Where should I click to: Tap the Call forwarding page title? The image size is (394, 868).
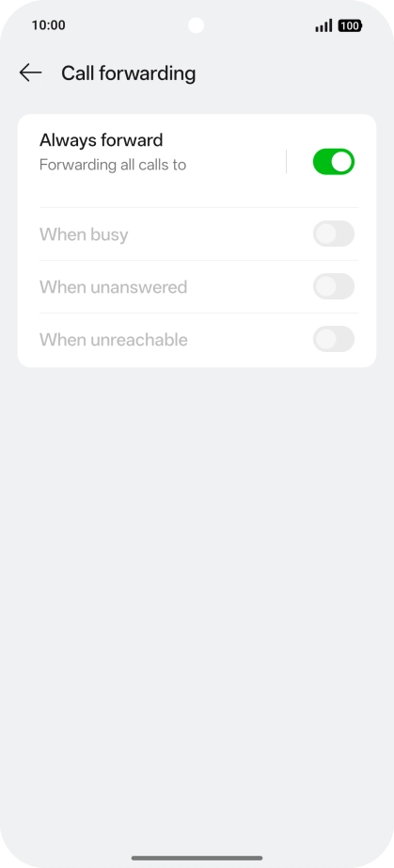[128, 73]
